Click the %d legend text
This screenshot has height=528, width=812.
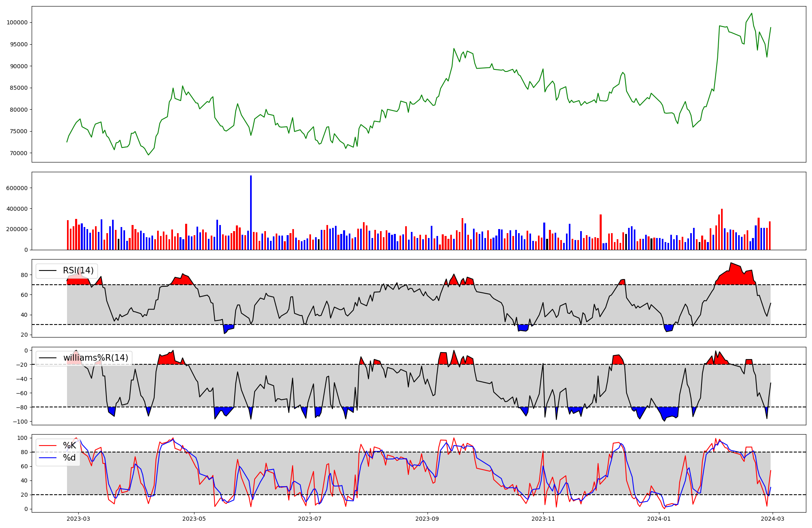tap(69, 458)
